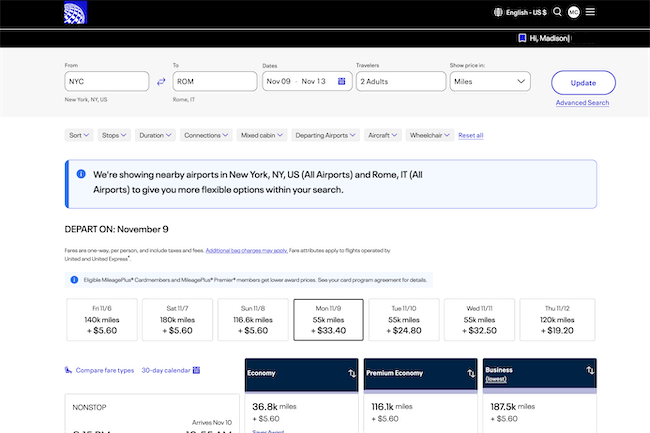Expand the Sort filter
The height and width of the screenshot is (433, 650).
79,135
